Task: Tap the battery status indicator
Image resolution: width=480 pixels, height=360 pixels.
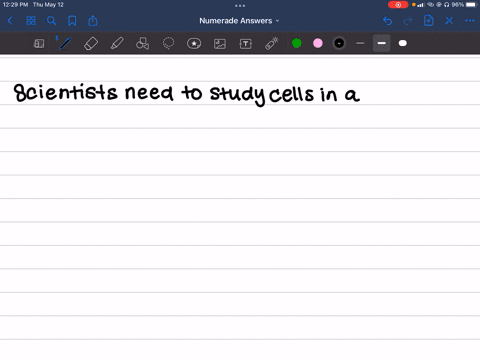Action: point(472,5)
